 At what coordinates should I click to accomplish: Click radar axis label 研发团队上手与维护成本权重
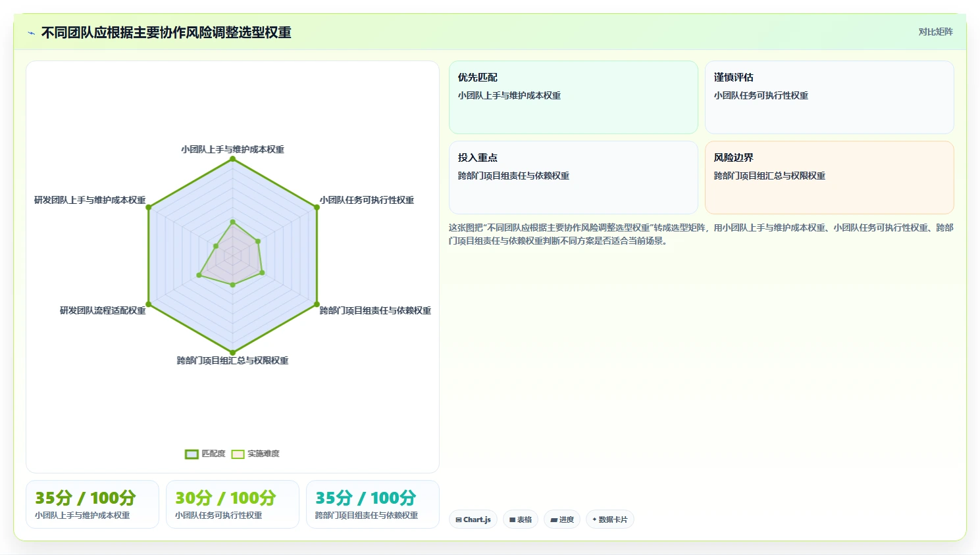(x=90, y=200)
